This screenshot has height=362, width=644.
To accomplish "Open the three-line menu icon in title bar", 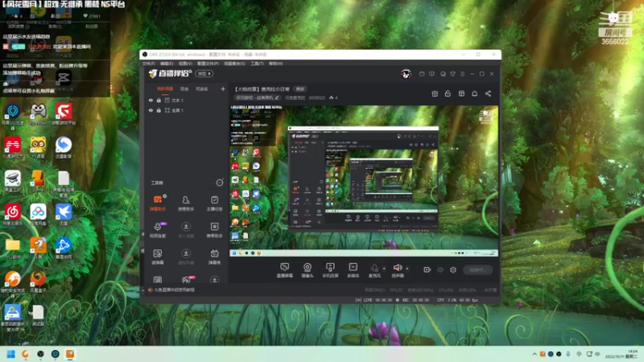I will pyautogui.click(x=462, y=74).
